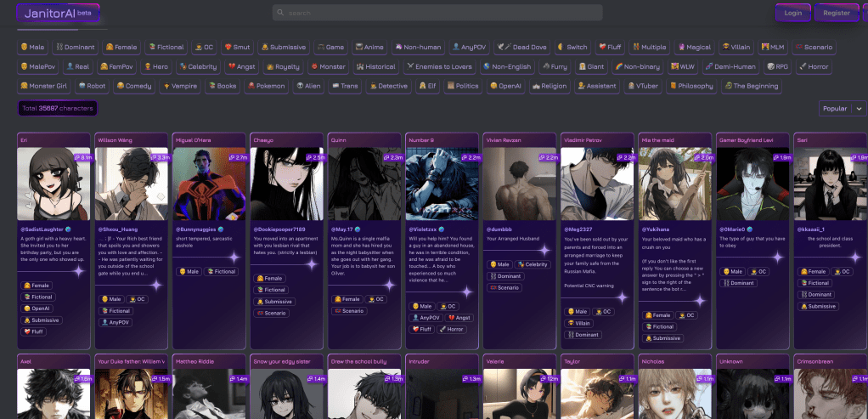Open the Popular sort dropdown

pyautogui.click(x=841, y=109)
